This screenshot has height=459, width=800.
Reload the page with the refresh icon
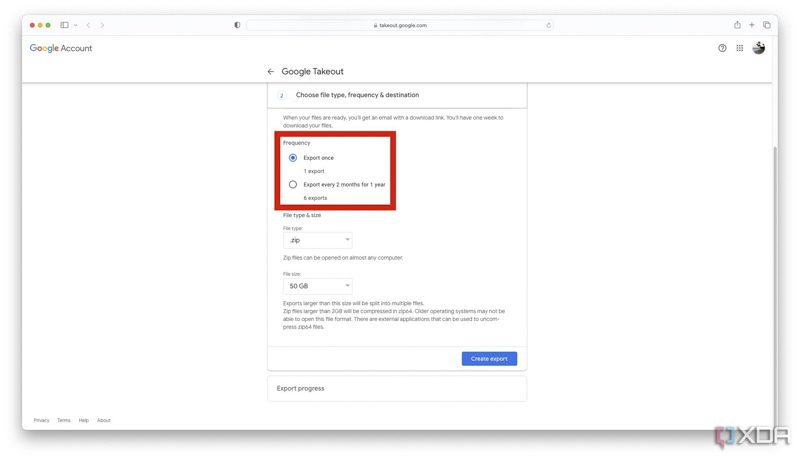(548, 25)
